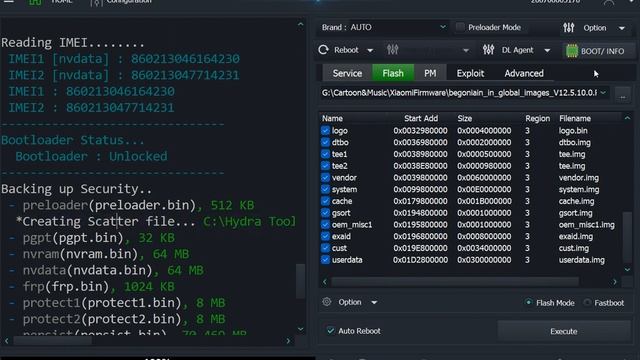Select the Fastboot radio button
Screen dimensions: 640x360
[587, 302]
